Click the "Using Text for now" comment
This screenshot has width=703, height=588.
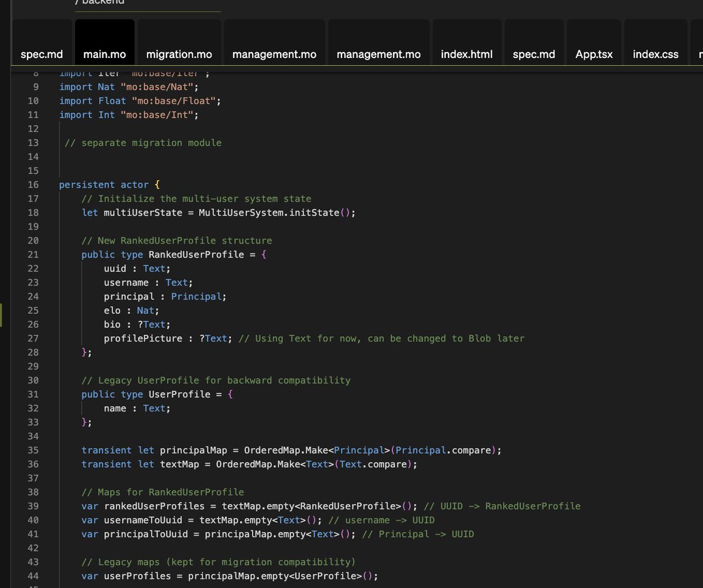coord(381,339)
